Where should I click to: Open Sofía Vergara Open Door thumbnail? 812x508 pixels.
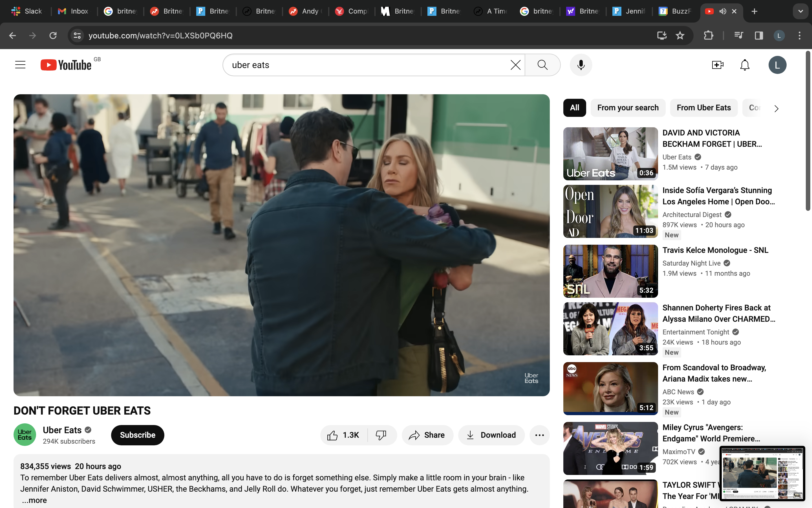(610, 211)
